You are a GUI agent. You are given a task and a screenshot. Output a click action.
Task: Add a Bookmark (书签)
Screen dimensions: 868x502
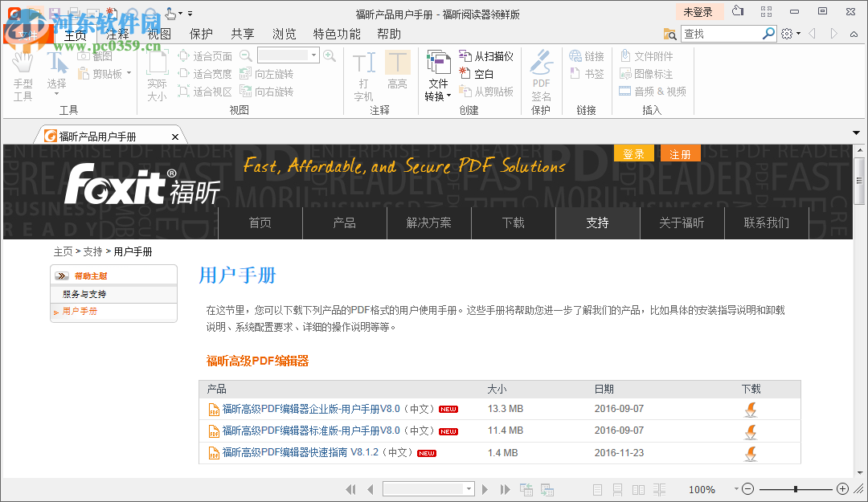point(586,73)
